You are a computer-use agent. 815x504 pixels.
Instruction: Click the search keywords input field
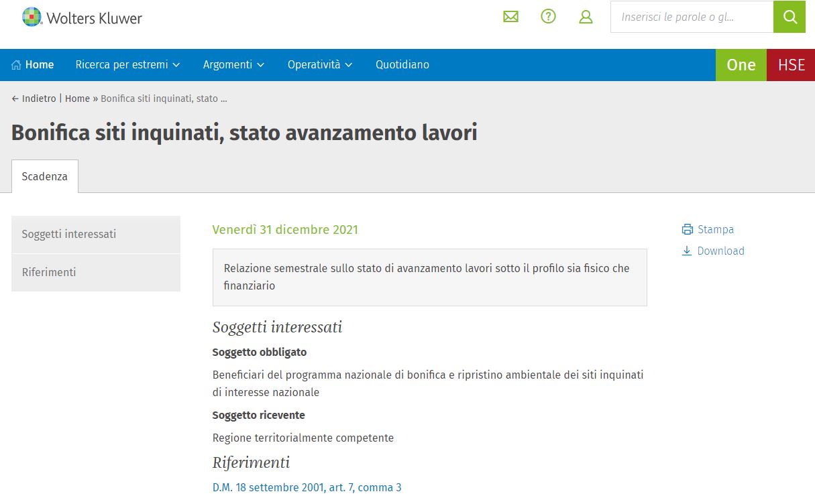coord(691,17)
